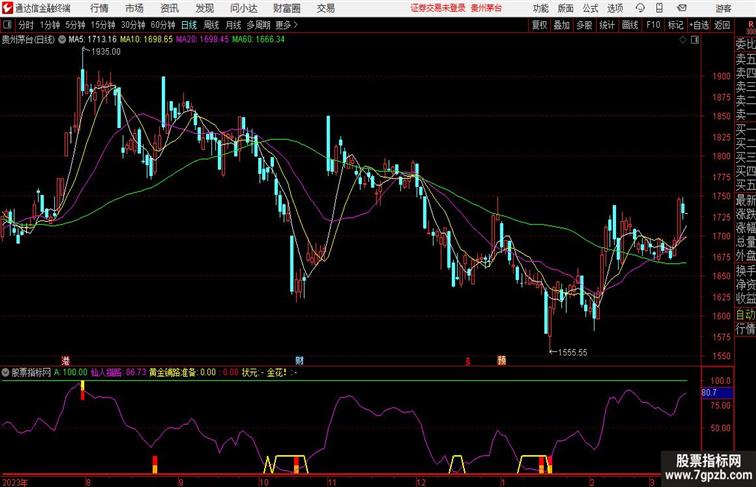
Task: Open the 功能 menu
Action: point(540,8)
